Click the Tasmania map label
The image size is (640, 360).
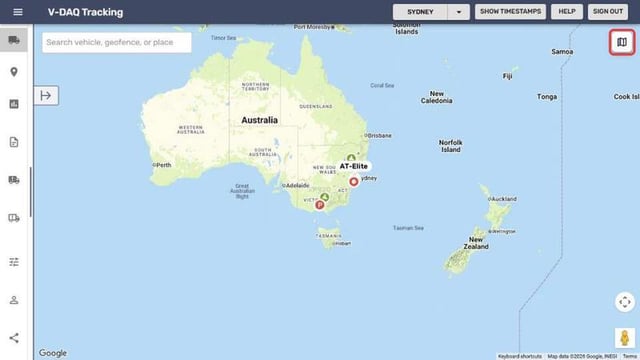(329, 236)
